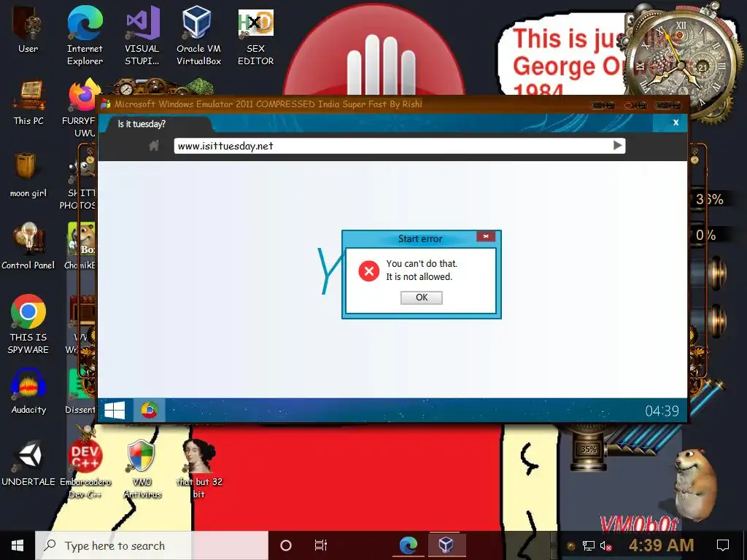
Task: Click the emulator taskbar clock 04:39
Action: pyautogui.click(x=662, y=411)
